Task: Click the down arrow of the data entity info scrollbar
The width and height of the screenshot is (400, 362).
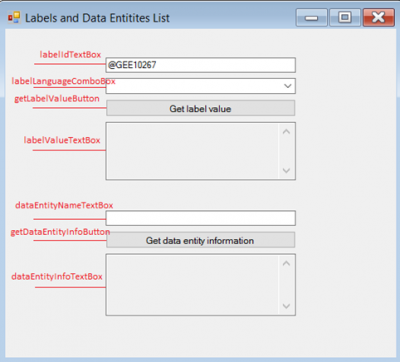Action: pos(286,306)
